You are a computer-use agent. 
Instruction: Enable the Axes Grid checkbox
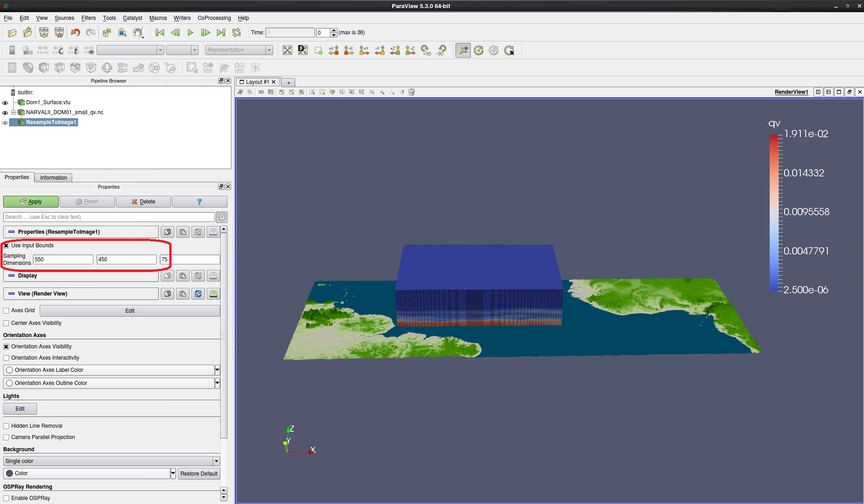coord(6,310)
